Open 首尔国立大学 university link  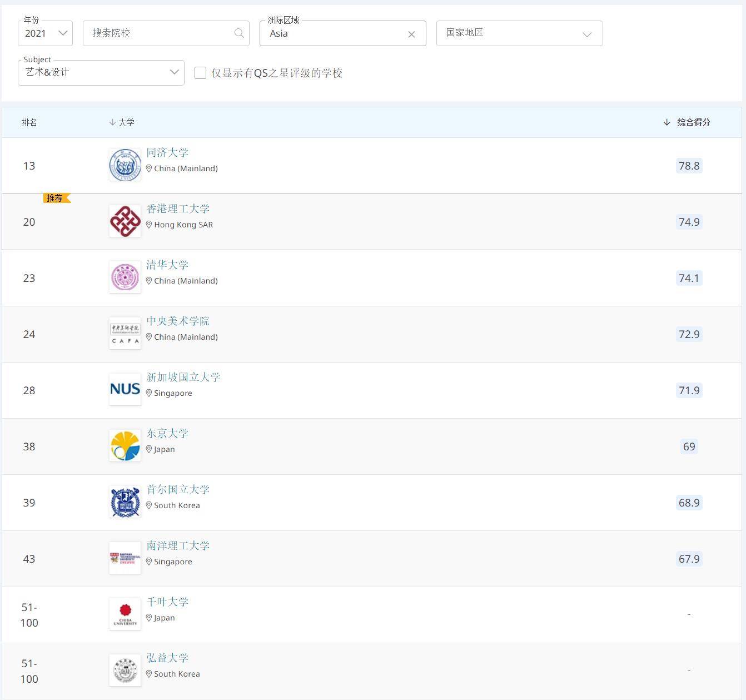point(178,489)
